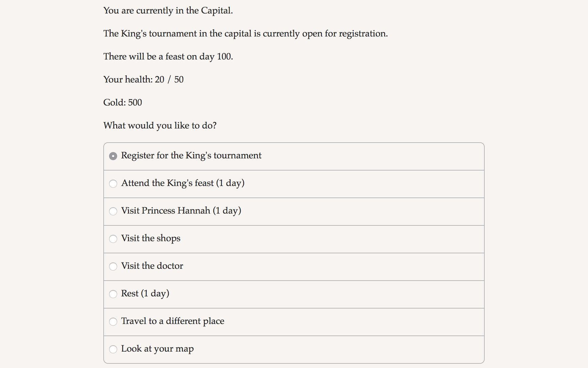This screenshot has width=588, height=368.
Task: Choose the Attend the King's feast radio button
Action: pos(113,184)
